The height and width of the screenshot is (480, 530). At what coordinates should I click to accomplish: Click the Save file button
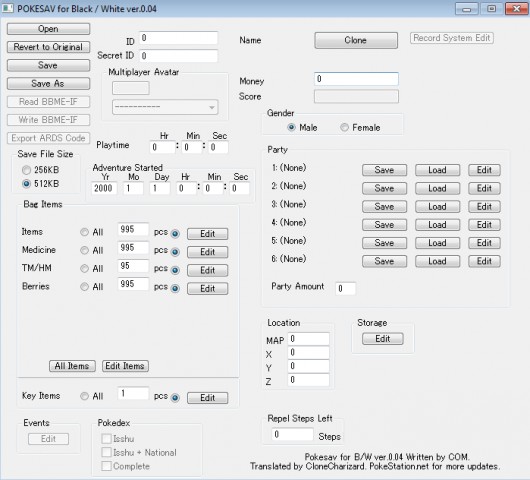[48, 65]
